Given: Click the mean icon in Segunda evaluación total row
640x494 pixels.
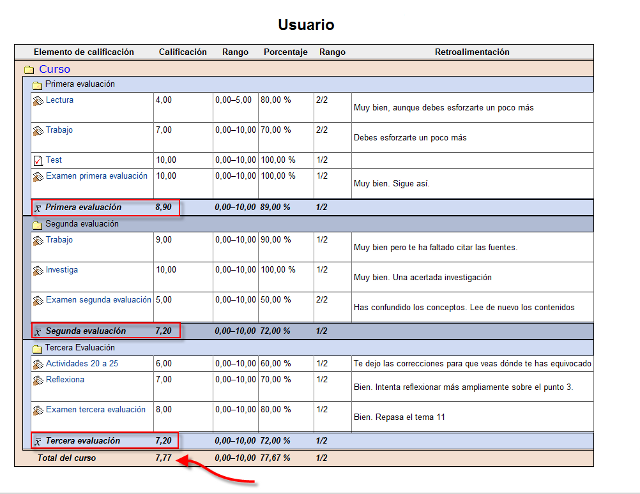Looking at the screenshot, I should click(x=38, y=331).
